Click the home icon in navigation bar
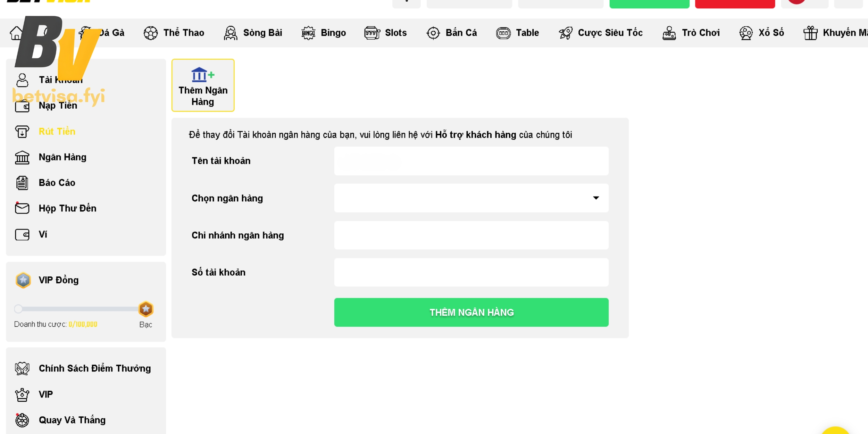The image size is (868, 434). click(16, 33)
